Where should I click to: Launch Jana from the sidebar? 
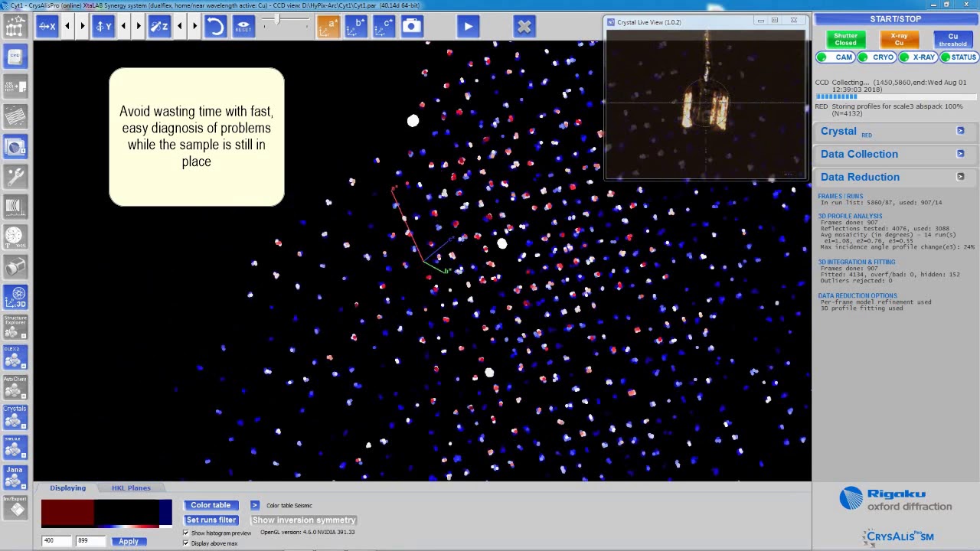click(x=15, y=478)
